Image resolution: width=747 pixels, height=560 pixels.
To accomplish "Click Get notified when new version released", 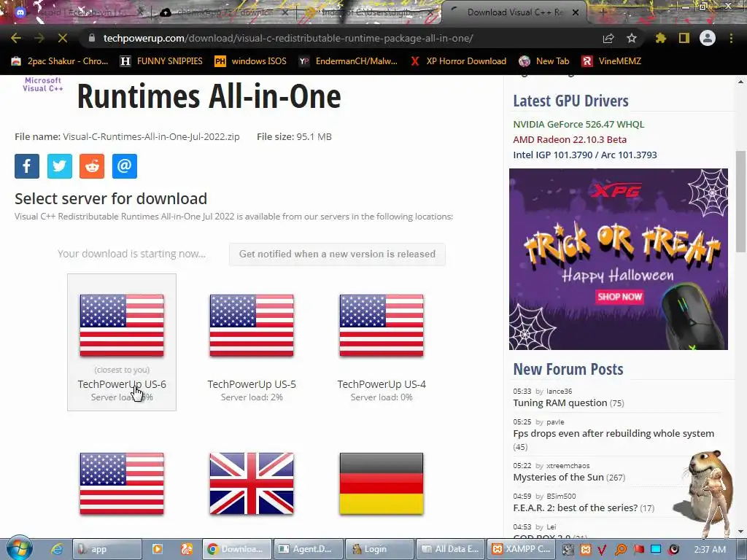I will 337,254.
